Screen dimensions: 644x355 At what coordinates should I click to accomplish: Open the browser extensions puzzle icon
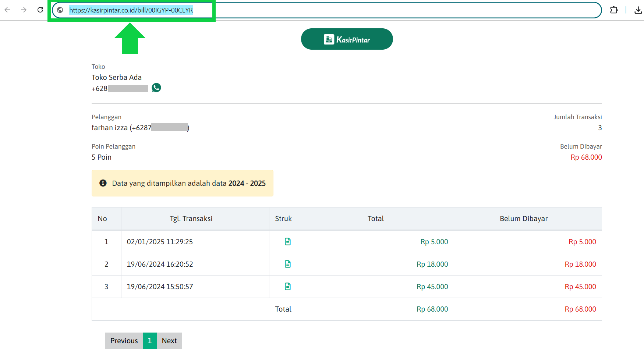click(x=613, y=10)
